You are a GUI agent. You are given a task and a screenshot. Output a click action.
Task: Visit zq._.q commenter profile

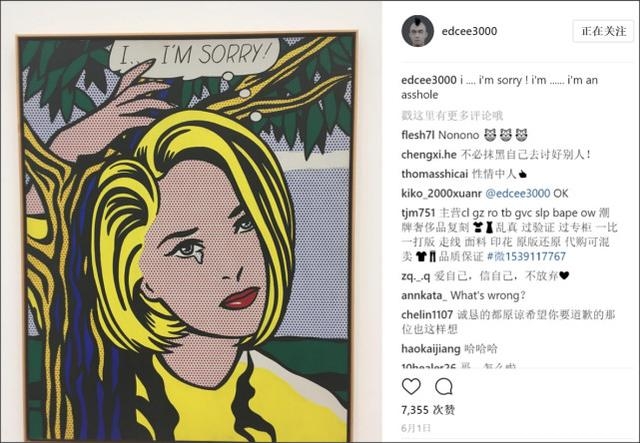coord(416,276)
